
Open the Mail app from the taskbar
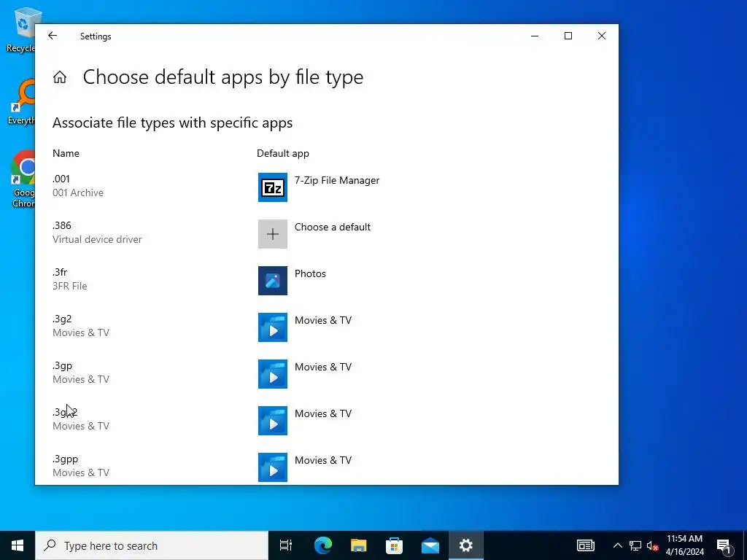pos(430,545)
